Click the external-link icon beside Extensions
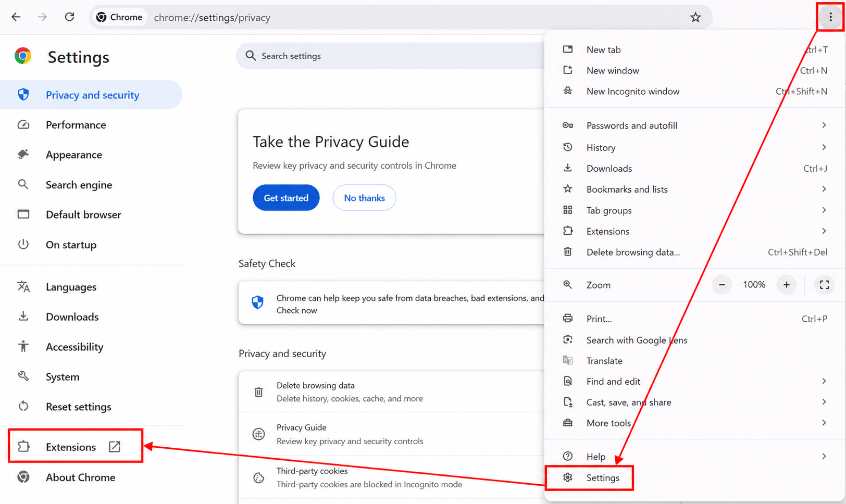 tap(115, 447)
